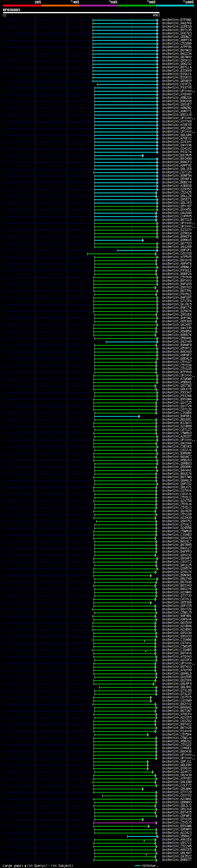Image resolution: width=197 pixels, height=868 pixels.
Task: Open hit UniRef100_C5YDJ5
Action: coord(177,823)
